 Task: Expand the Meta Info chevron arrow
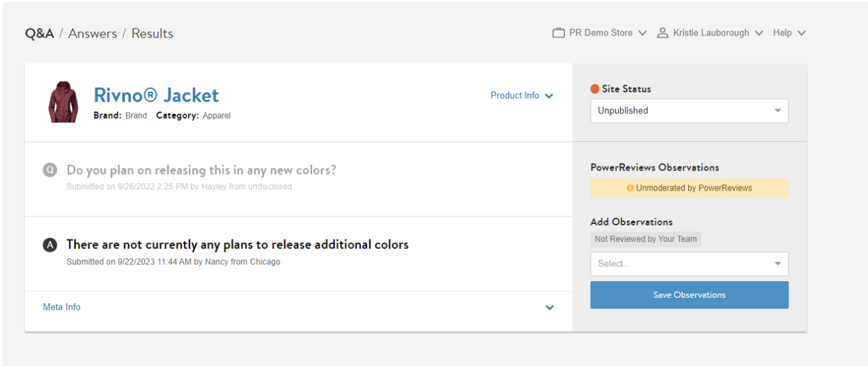(550, 308)
